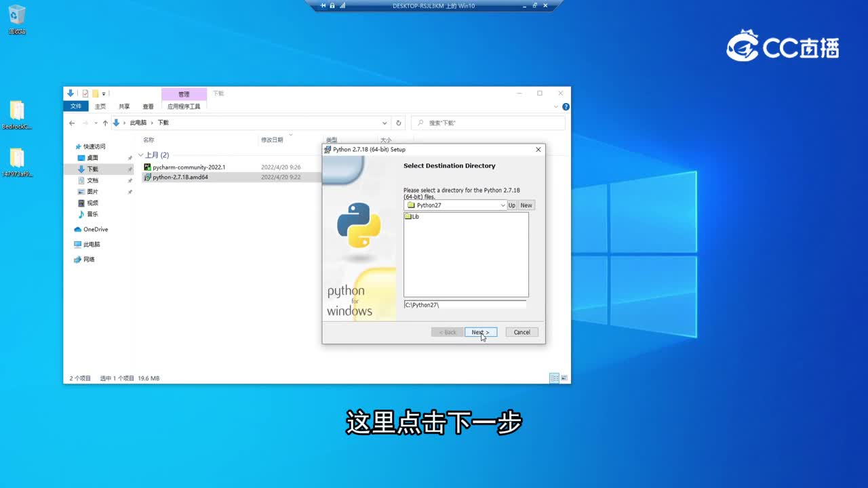Select OneDrive in navigation pane
This screenshot has width=868, height=488.
(92, 230)
